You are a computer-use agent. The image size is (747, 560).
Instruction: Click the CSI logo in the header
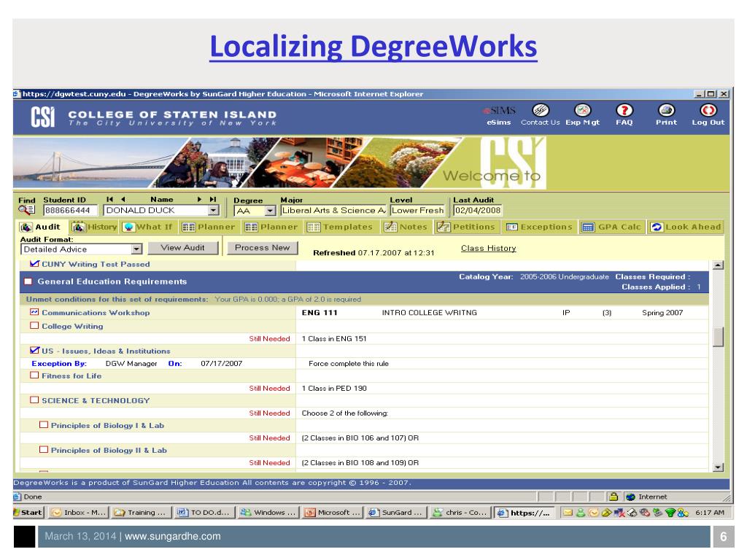pos(43,117)
